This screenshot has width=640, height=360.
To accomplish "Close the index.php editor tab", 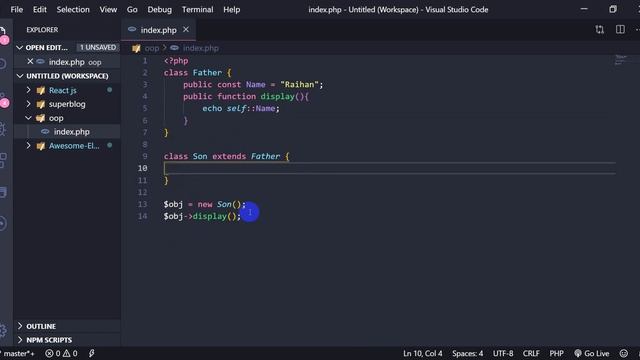I will click(x=186, y=29).
